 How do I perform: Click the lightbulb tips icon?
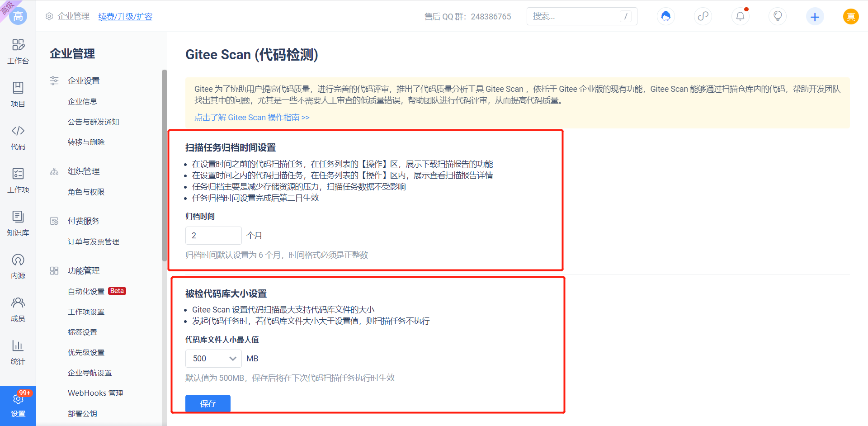(x=778, y=16)
